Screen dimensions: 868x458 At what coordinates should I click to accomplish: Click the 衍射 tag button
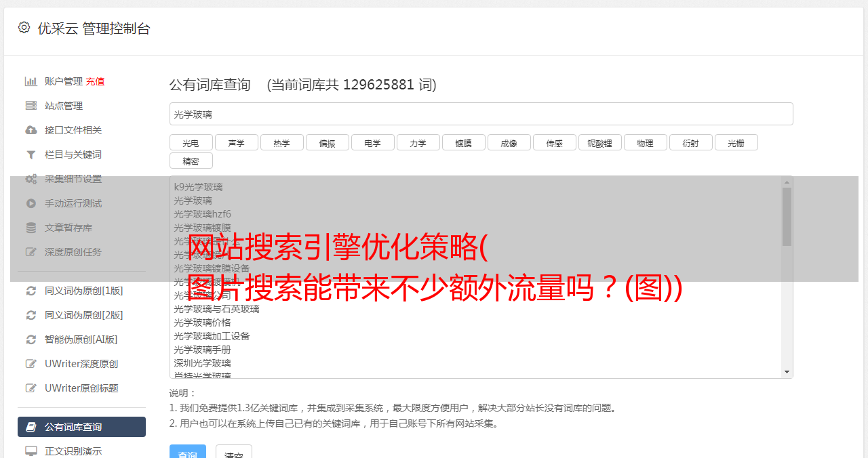[690, 142]
